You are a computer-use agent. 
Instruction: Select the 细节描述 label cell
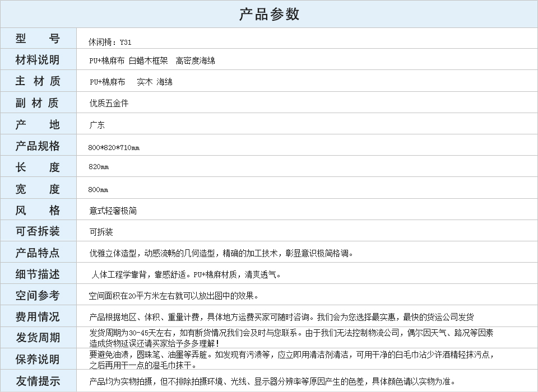tap(38, 274)
